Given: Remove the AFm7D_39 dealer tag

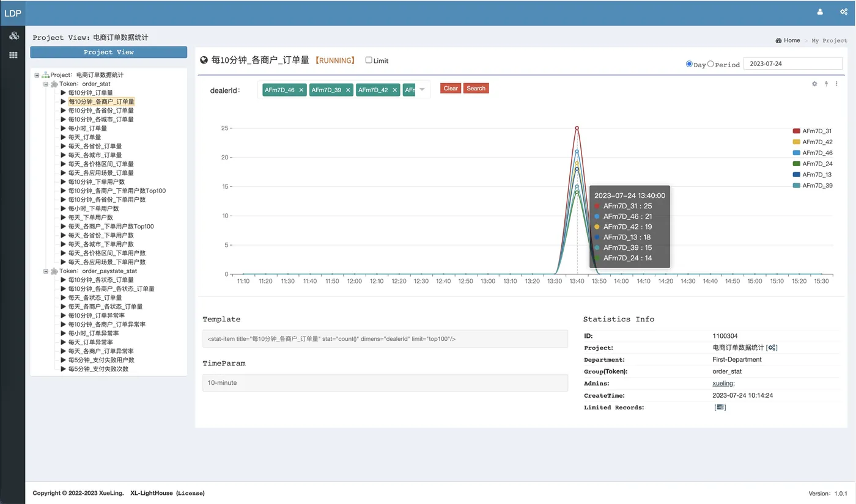Looking at the screenshot, I should [x=348, y=90].
